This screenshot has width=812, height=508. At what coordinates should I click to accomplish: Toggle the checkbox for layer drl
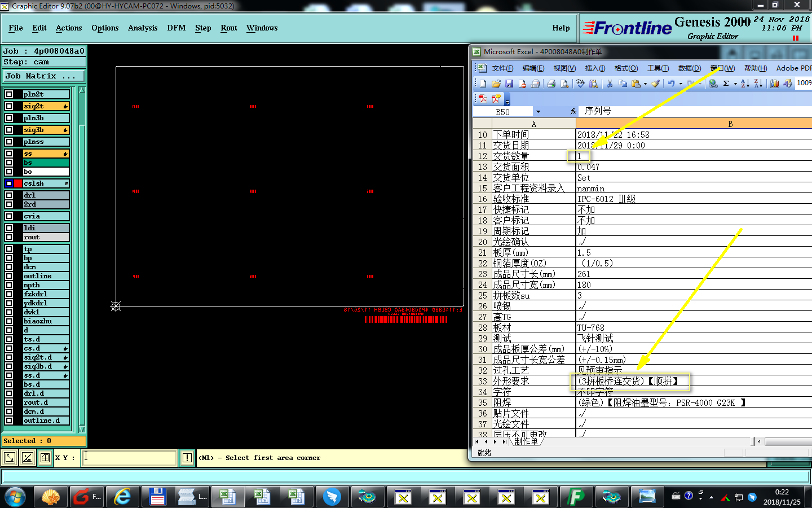point(9,195)
